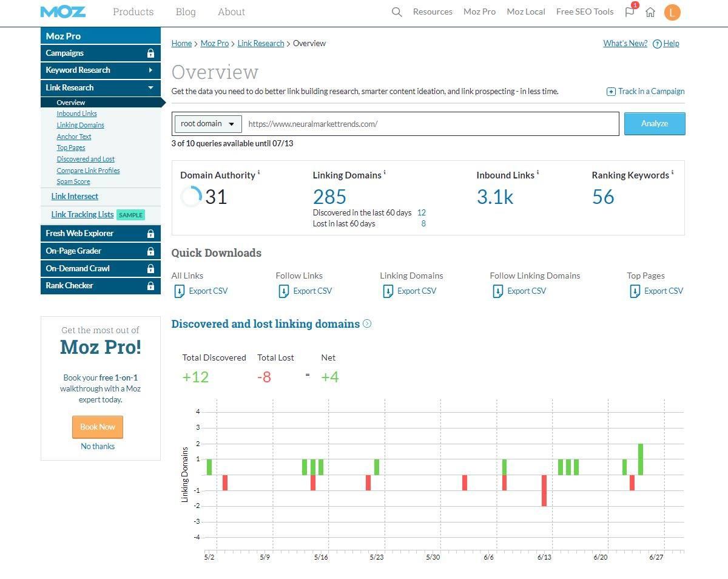The height and width of the screenshot is (579, 728).
Task: Click the 56 Ranking Keywords value
Action: [603, 197]
